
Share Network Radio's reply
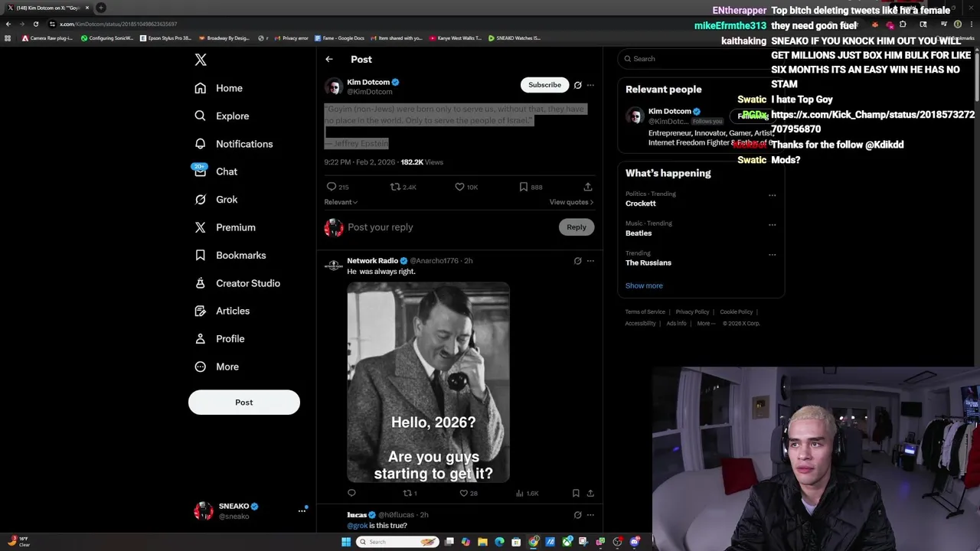tap(590, 494)
